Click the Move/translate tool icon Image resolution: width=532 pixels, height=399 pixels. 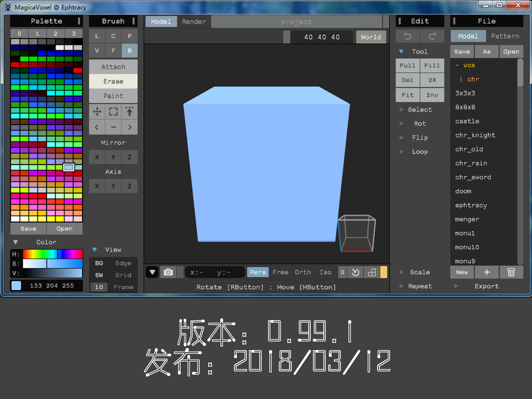(97, 112)
